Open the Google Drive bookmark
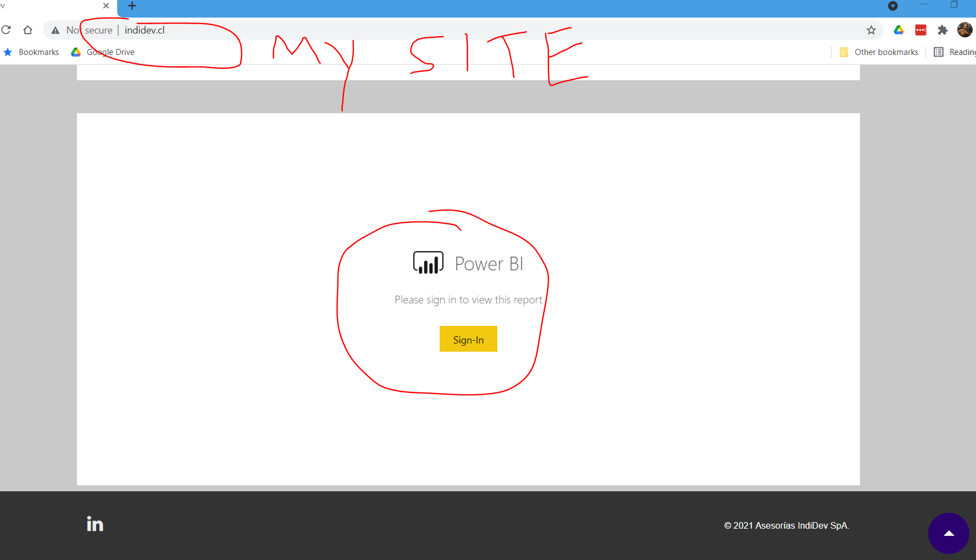The image size is (976, 560). pos(103,52)
